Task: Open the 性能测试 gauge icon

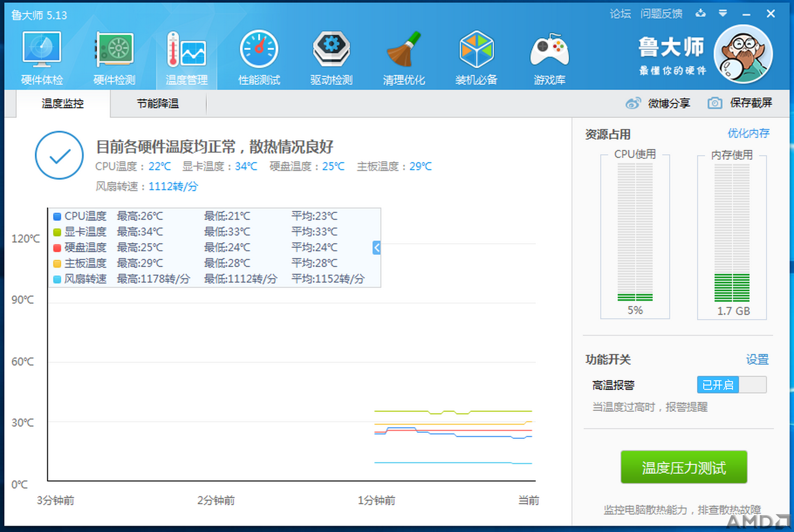Action: tap(259, 50)
